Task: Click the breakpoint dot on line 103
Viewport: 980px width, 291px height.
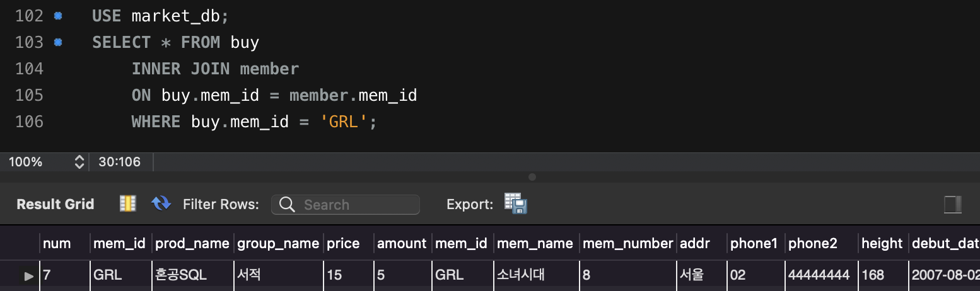Action: tap(58, 42)
